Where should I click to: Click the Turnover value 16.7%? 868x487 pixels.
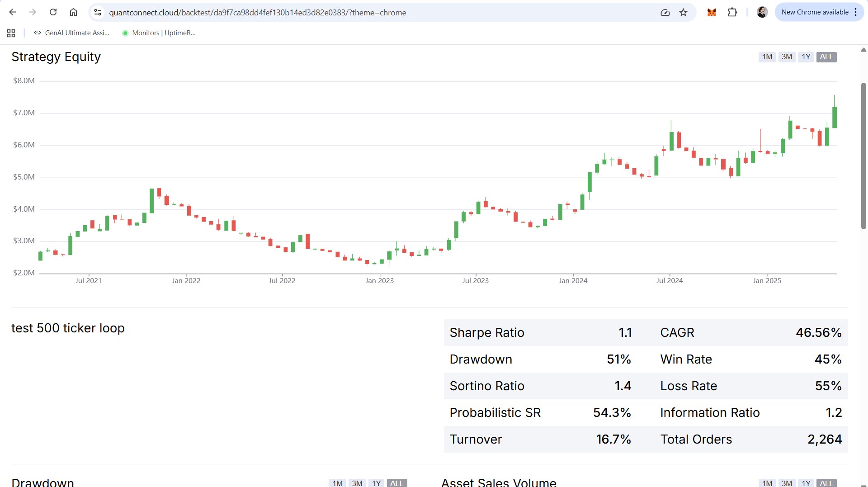click(613, 440)
